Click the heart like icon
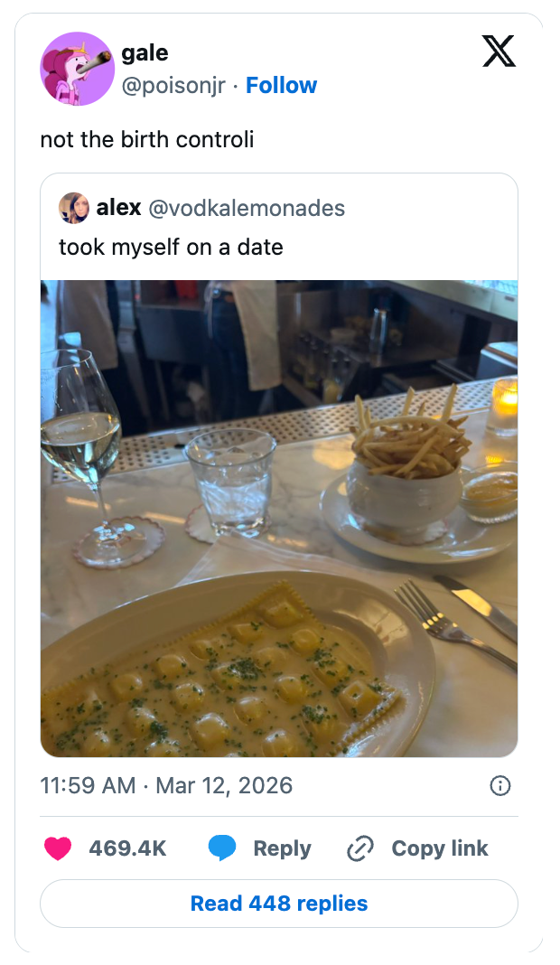 [x=58, y=848]
